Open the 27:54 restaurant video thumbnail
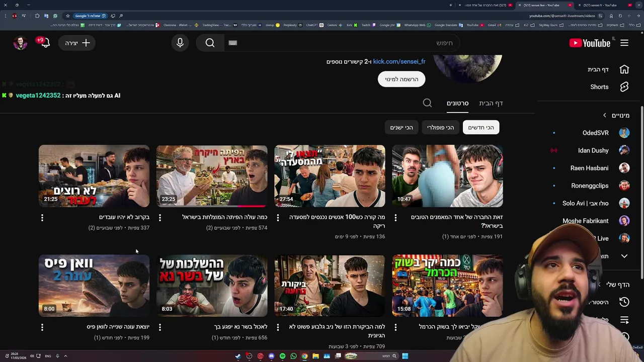 [330, 176]
